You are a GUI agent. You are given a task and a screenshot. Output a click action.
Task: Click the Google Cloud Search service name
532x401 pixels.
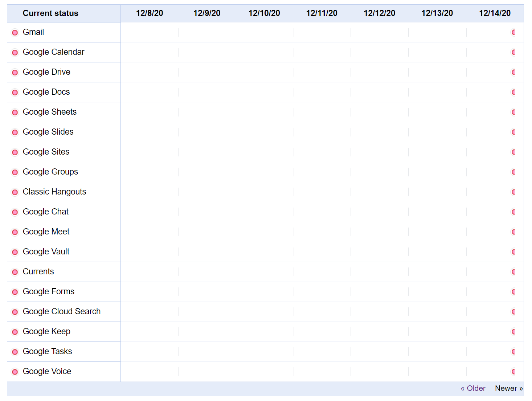tap(62, 311)
